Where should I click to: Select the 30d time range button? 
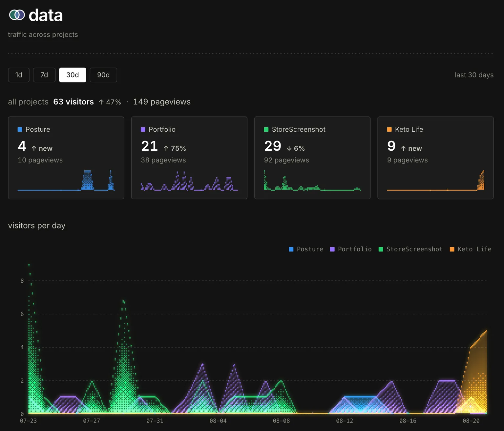[73, 75]
